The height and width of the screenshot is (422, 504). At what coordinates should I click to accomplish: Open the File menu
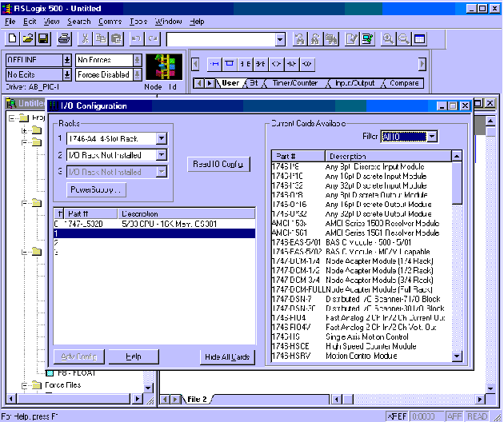pyautogui.click(x=10, y=22)
